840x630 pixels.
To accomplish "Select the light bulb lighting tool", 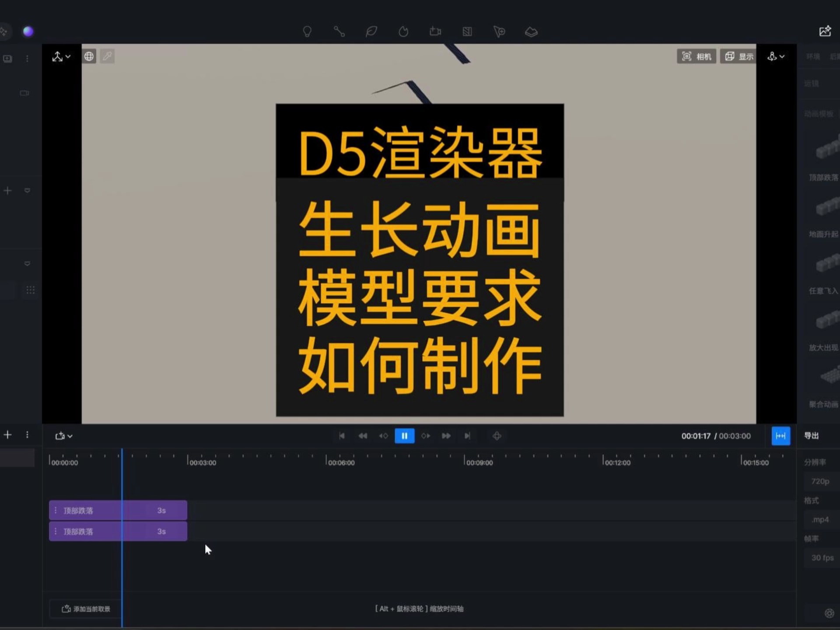I will pos(308,31).
